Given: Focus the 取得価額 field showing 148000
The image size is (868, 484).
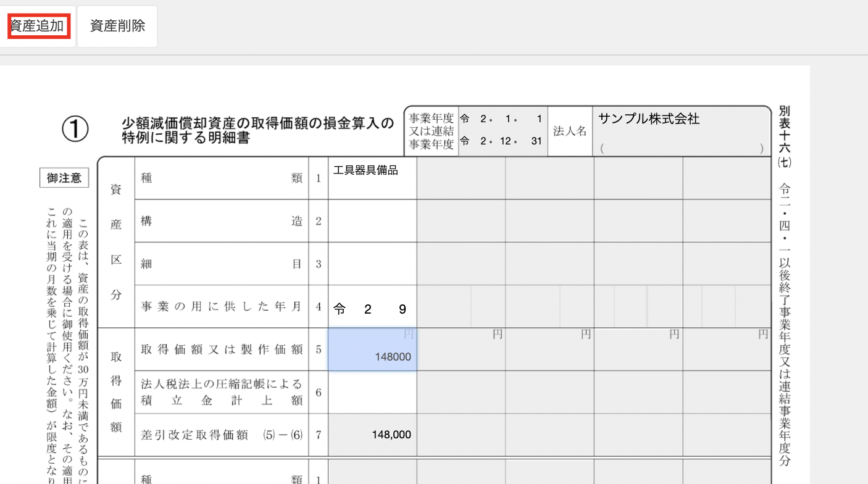Looking at the screenshot, I should point(372,350).
